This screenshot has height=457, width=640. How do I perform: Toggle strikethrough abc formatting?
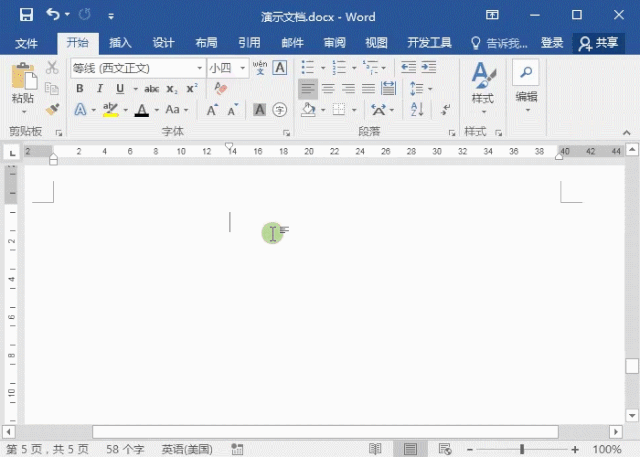(151, 89)
